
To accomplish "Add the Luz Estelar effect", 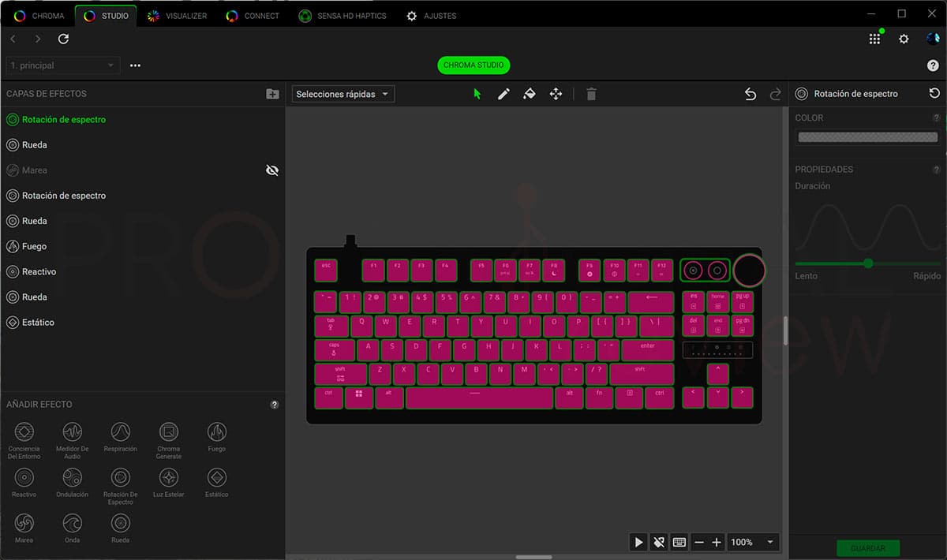I will [168, 483].
